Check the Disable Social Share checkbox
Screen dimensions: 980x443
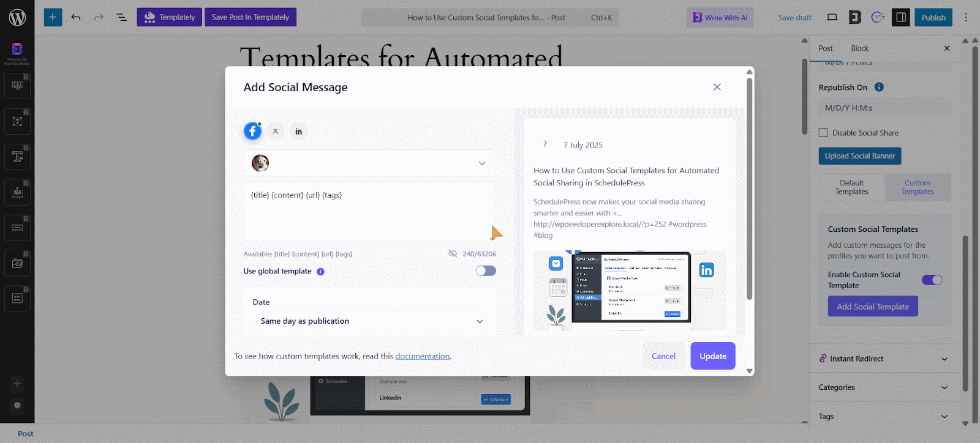tap(823, 133)
